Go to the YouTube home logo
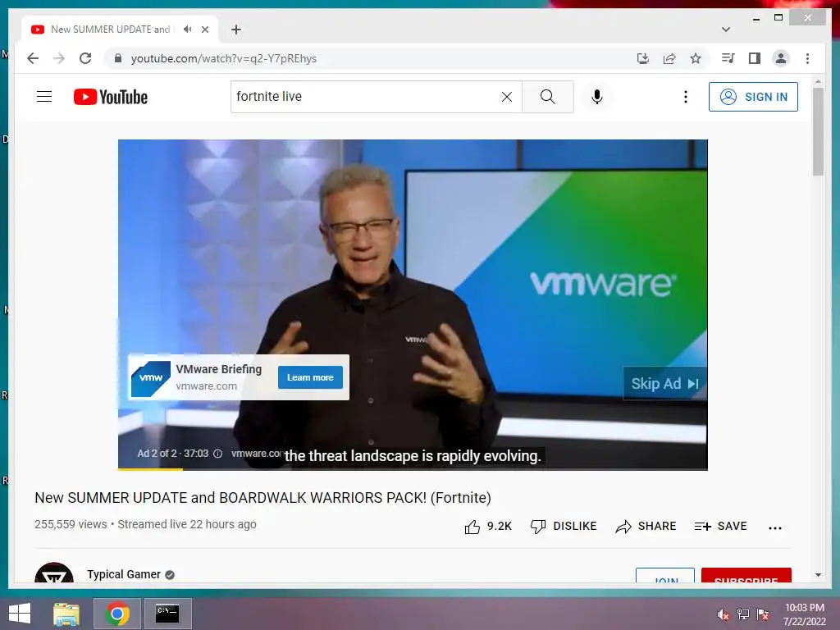Image resolution: width=840 pixels, height=630 pixels. (111, 97)
